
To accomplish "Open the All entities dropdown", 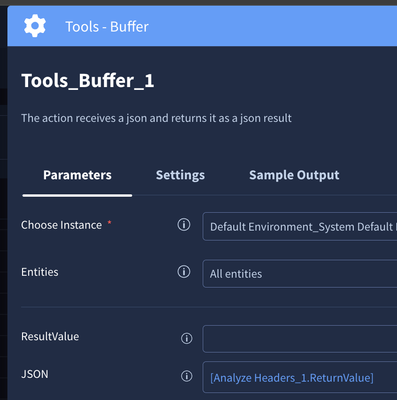I will (x=300, y=274).
